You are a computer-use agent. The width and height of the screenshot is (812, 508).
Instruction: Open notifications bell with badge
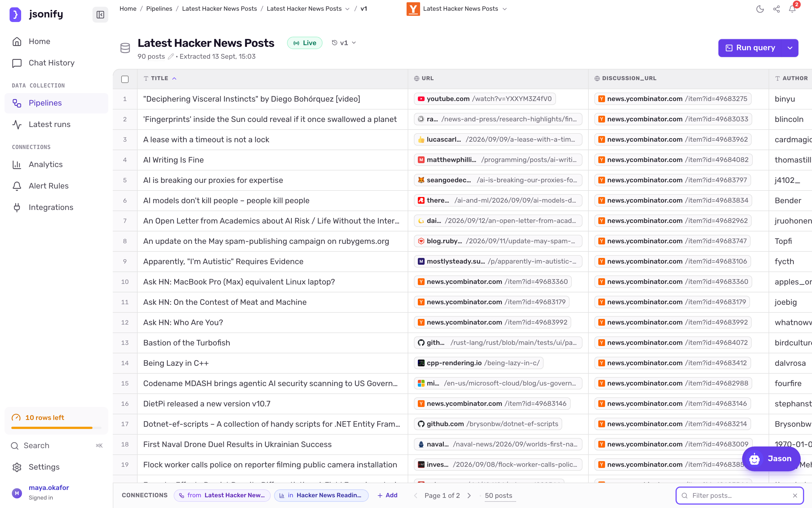pos(793,8)
